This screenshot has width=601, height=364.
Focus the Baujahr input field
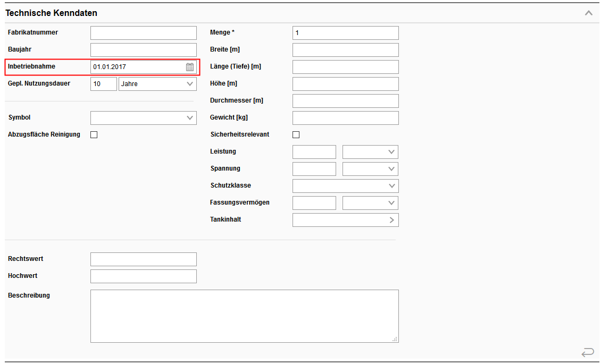[x=144, y=50]
